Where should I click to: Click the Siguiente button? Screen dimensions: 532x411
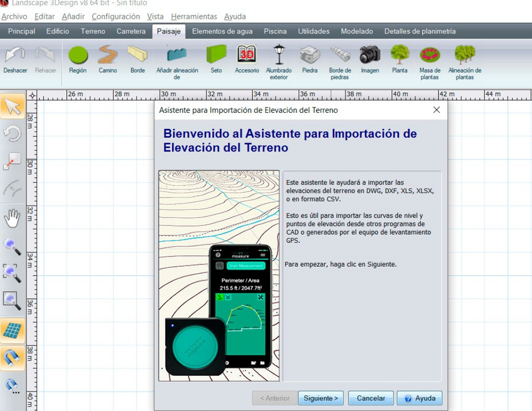point(321,398)
